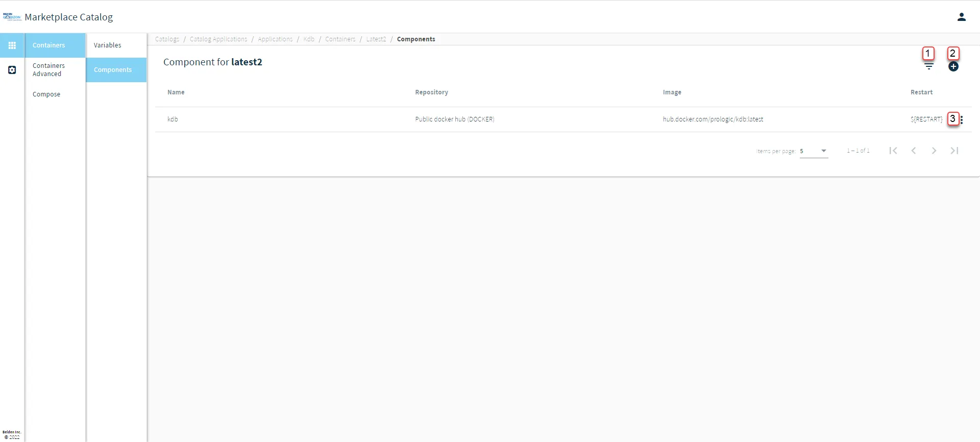Viewport: 980px width, 442px height.
Task: Select hub.docker.com/prologic/kdb:latest cell
Action: [x=713, y=119]
